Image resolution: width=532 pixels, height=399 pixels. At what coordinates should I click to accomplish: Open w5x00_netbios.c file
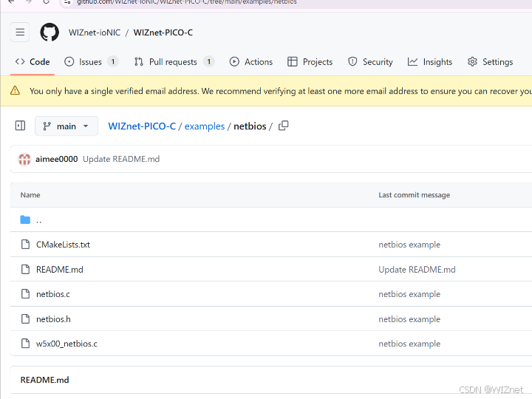(66, 344)
